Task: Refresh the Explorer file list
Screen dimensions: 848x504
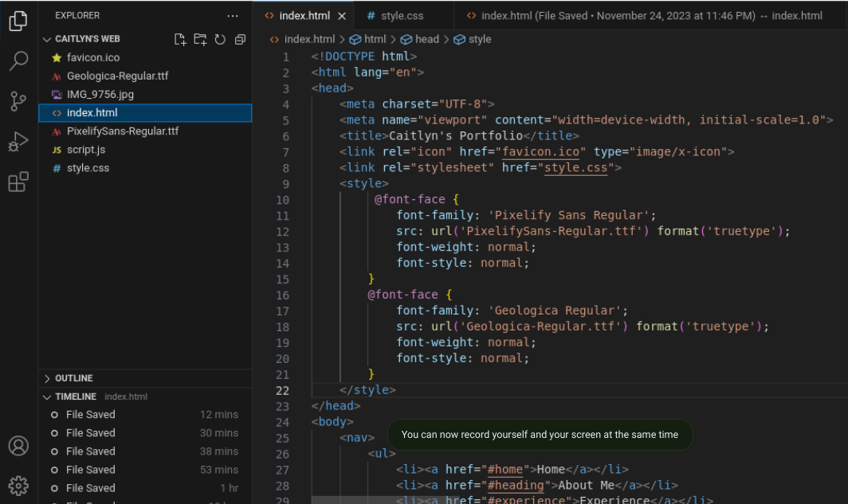Action: [220, 39]
